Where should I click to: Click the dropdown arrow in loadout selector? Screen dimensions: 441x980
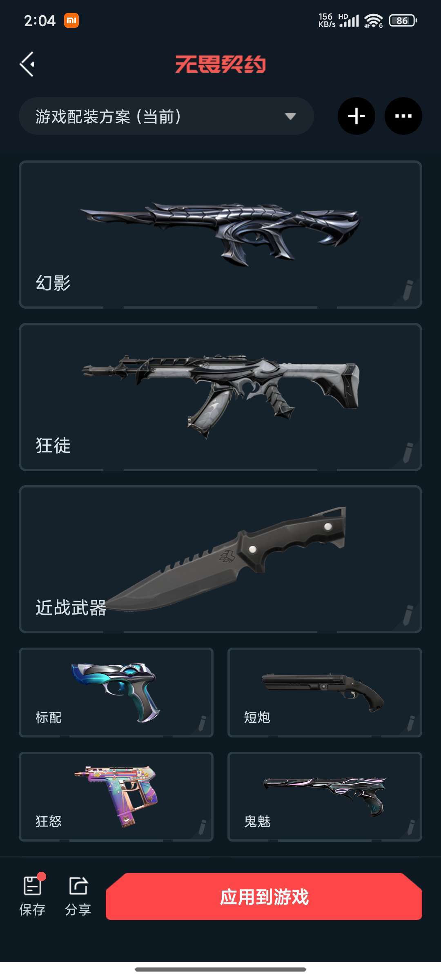point(290,117)
